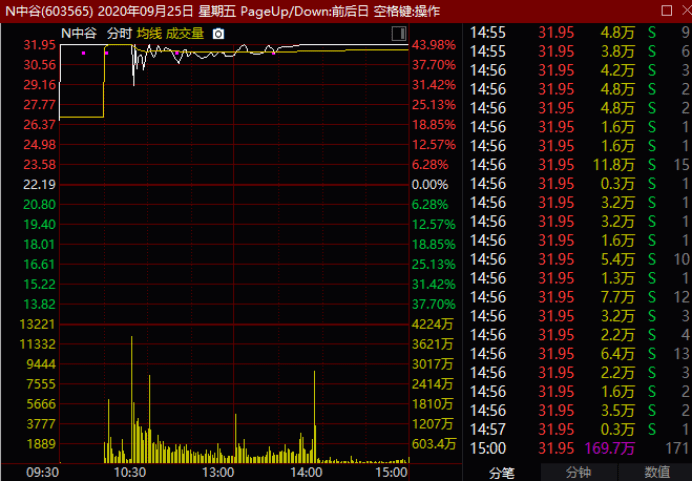Select the 数值 tab
This screenshot has height=481, width=693.
click(656, 472)
